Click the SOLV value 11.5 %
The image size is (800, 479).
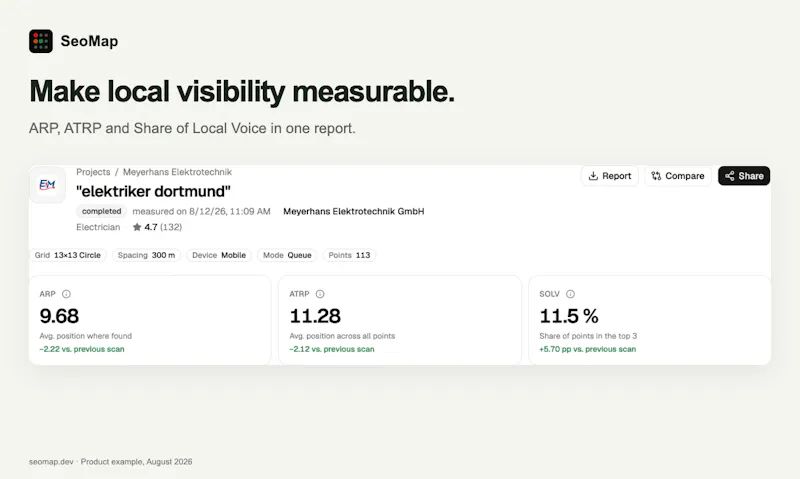[569, 316]
